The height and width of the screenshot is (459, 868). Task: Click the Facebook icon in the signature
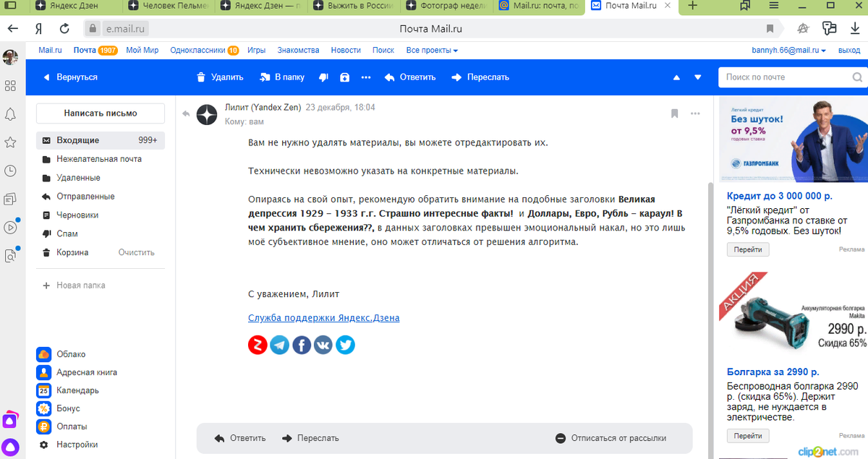(x=302, y=345)
